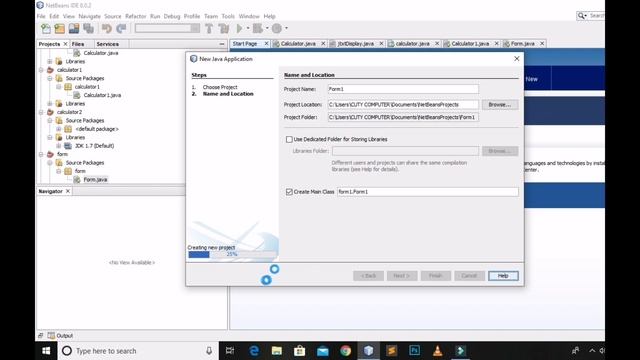
Task: Open the Debug Project dropdown arrow
Action: click(x=267, y=29)
